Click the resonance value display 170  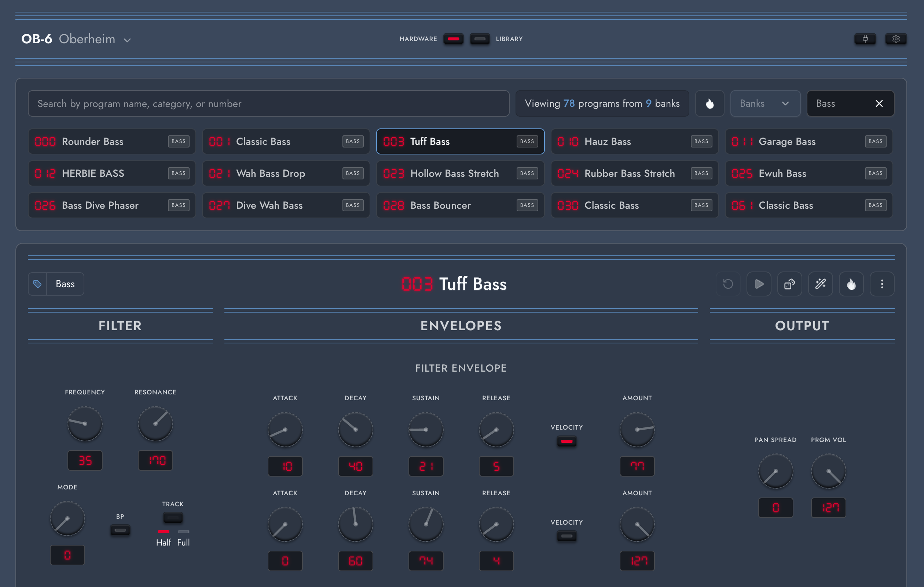point(155,460)
